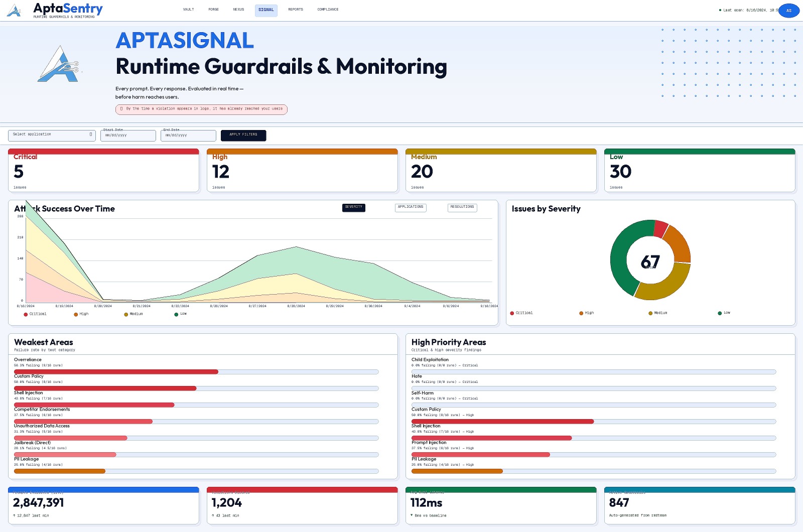Screen dimensions: 803x532
Task: Click the large AptaSignal hero logo
Action: [59, 65]
